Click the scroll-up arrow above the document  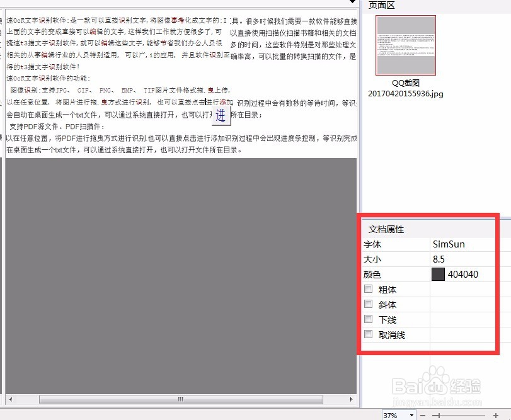point(353,3)
